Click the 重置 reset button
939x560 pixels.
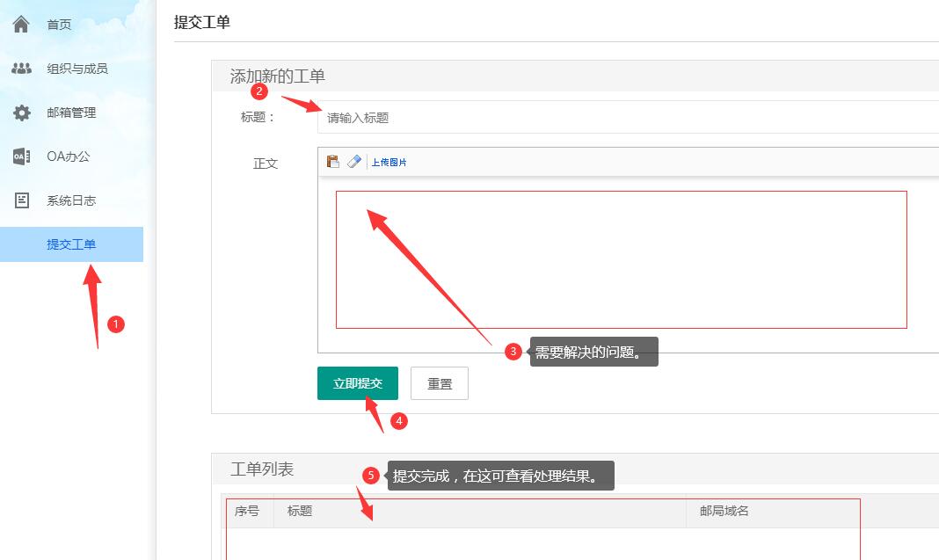click(440, 383)
